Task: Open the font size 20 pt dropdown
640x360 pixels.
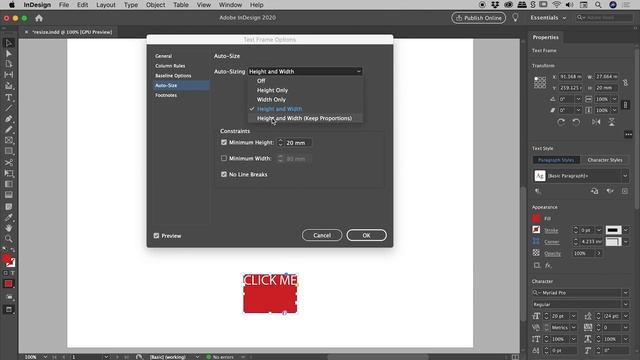Action: (573, 316)
